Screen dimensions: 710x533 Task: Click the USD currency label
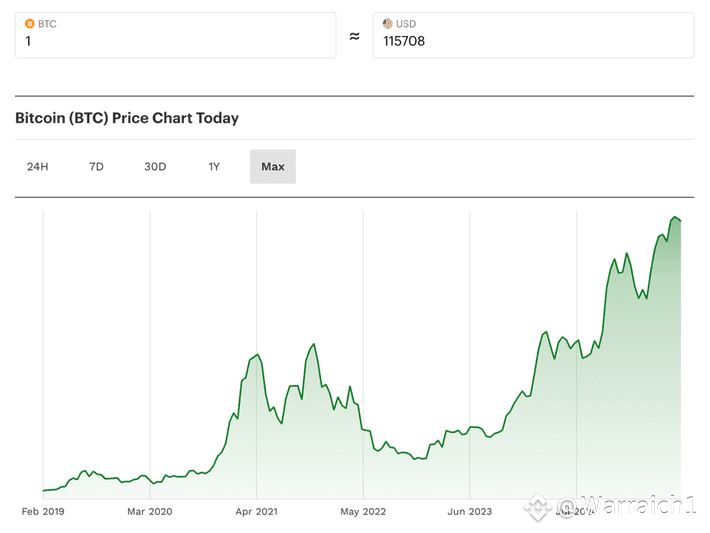tap(406, 24)
